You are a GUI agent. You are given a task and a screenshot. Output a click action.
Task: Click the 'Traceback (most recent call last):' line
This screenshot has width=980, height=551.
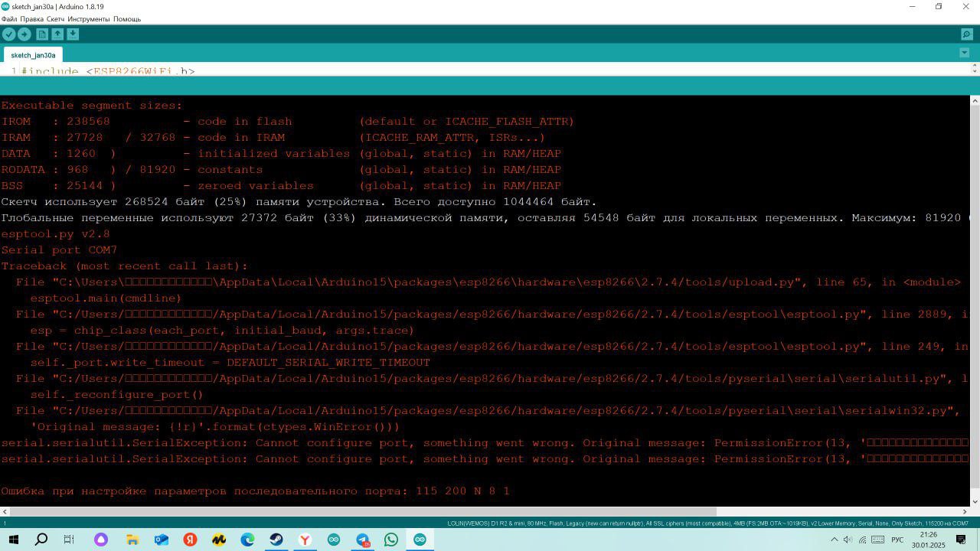[124, 266]
